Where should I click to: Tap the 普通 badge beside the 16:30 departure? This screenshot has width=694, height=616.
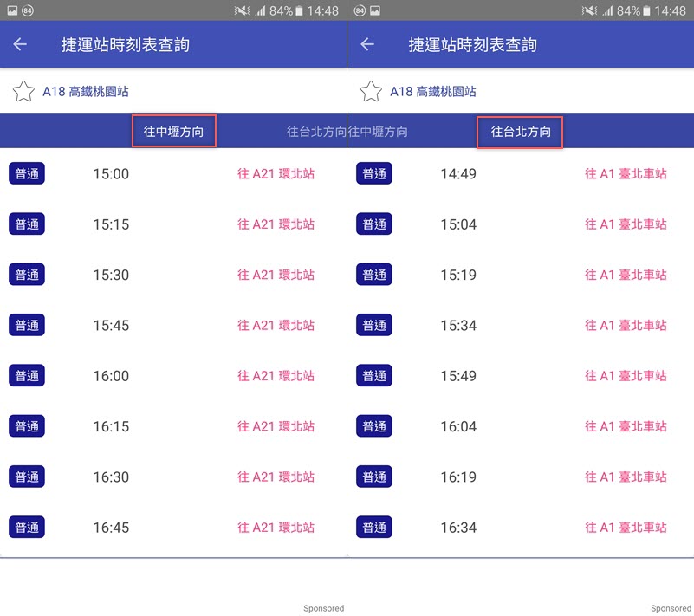click(x=27, y=477)
